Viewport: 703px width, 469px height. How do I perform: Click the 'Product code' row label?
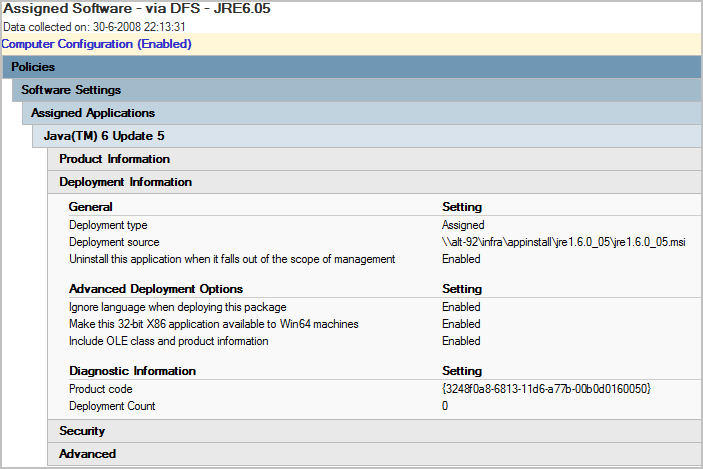click(100, 389)
